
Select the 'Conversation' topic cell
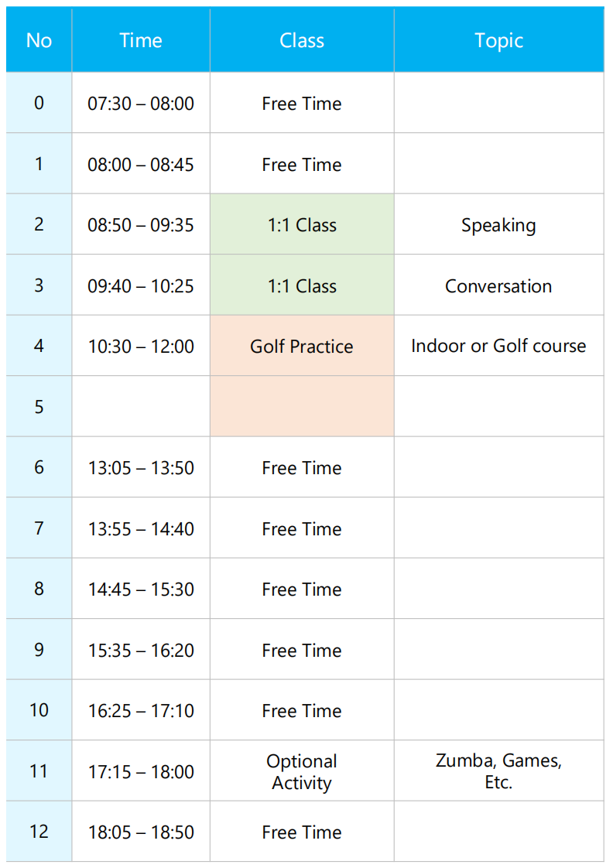pyautogui.click(x=498, y=286)
